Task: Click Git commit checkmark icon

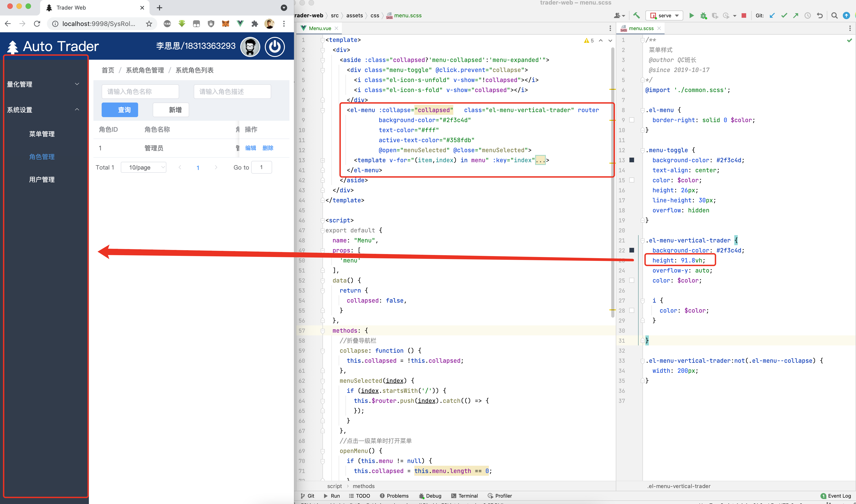Action: point(784,16)
